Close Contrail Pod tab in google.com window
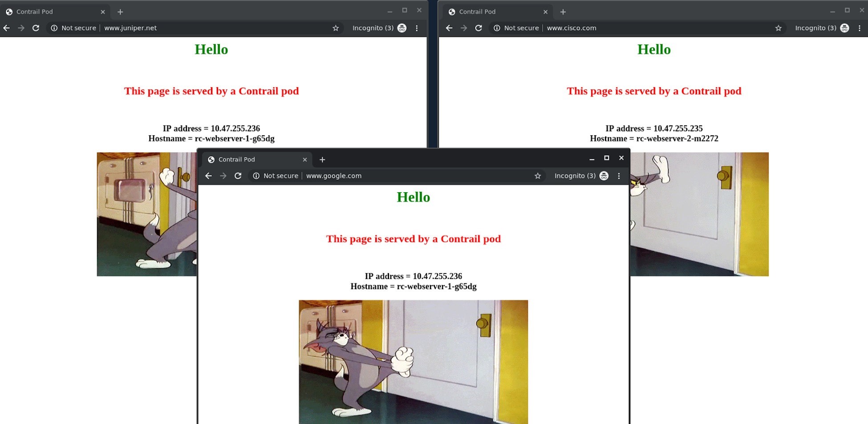868x424 pixels. coord(305,160)
